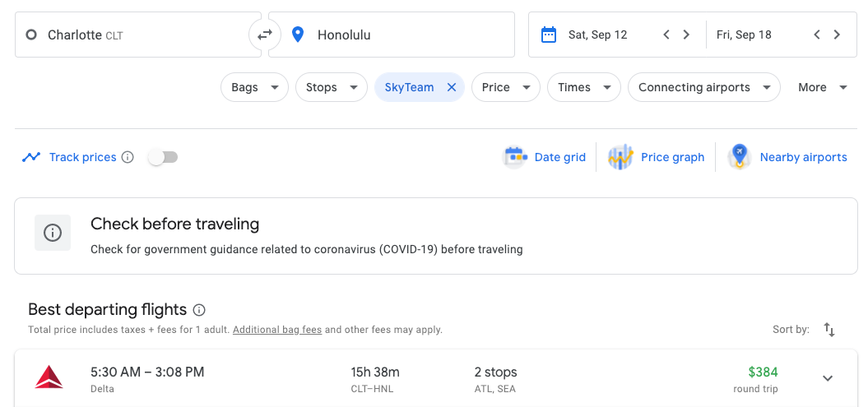The width and height of the screenshot is (868, 407).
Task: Advance departure date to next day
Action: click(x=686, y=35)
